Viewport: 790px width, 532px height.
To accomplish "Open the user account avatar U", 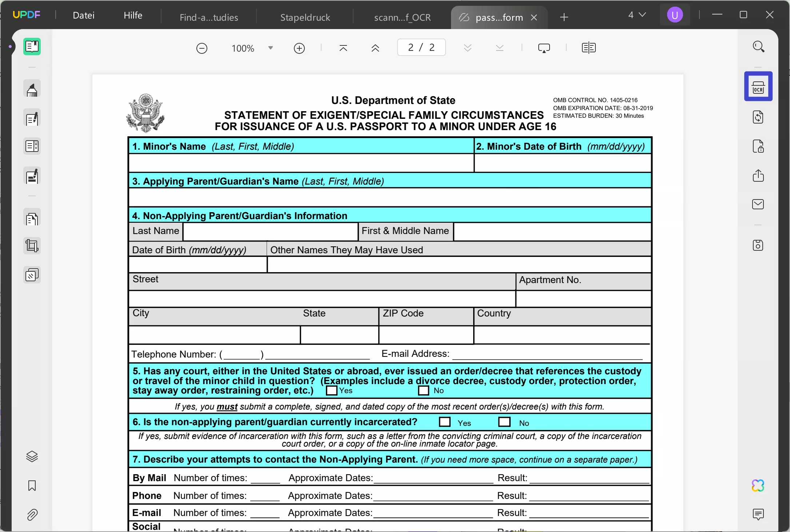I will [675, 15].
